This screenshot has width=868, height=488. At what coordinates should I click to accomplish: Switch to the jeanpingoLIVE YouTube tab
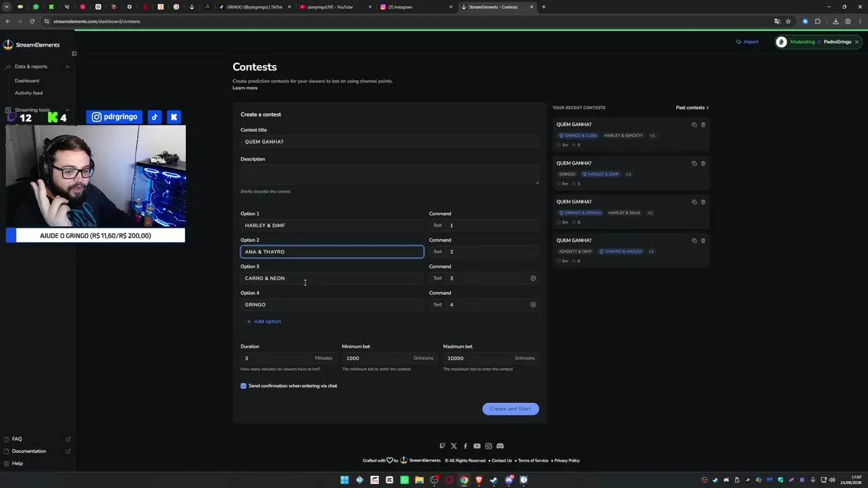coord(335,7)
